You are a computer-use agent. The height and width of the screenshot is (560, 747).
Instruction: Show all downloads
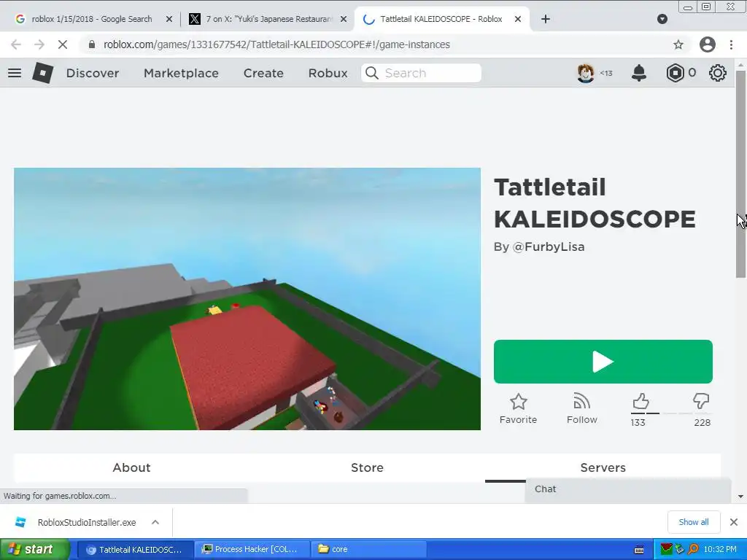[693, 522]
